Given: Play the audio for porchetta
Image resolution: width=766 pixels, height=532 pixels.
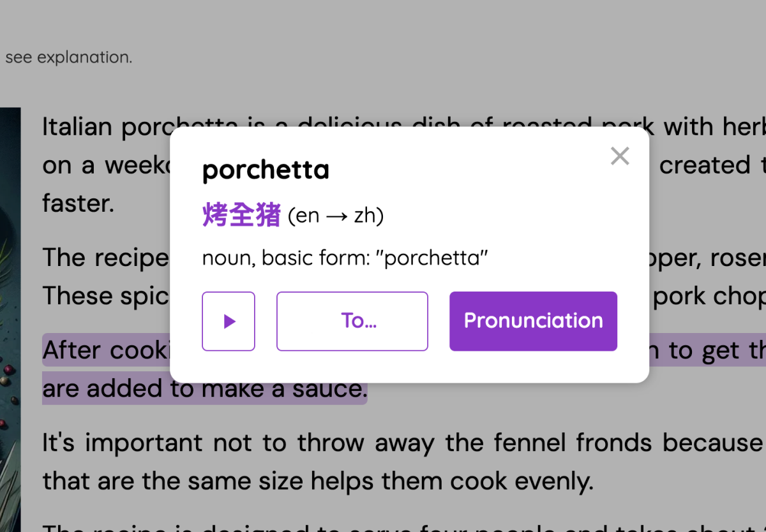Looking at the screenshot, I should pos(229,321).
